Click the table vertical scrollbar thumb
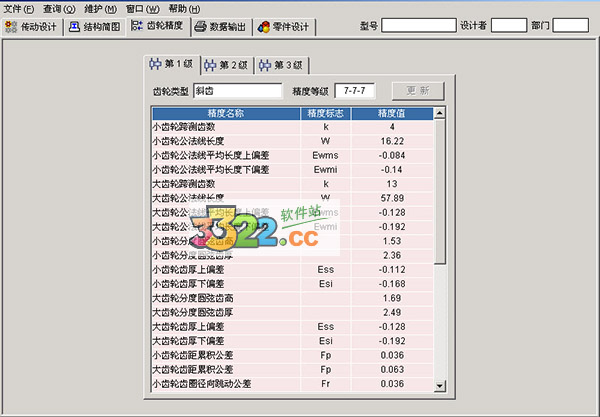The image size is (600, 417). pyautogui.click(x=440, y=192)
